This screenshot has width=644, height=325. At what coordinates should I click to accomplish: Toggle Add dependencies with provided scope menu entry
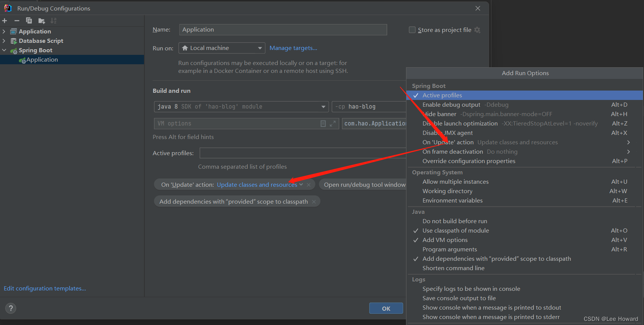[525, 259]
